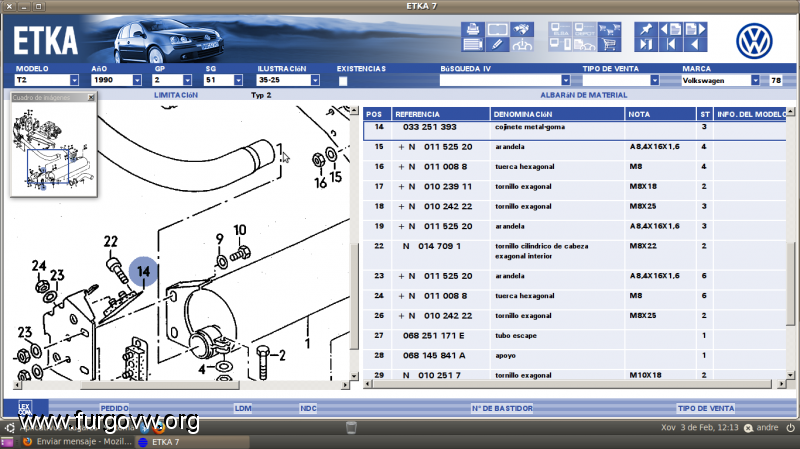Screen dimensions: 800x449
Task: Select row 27 tubo escape
Action: pos(574,336)
